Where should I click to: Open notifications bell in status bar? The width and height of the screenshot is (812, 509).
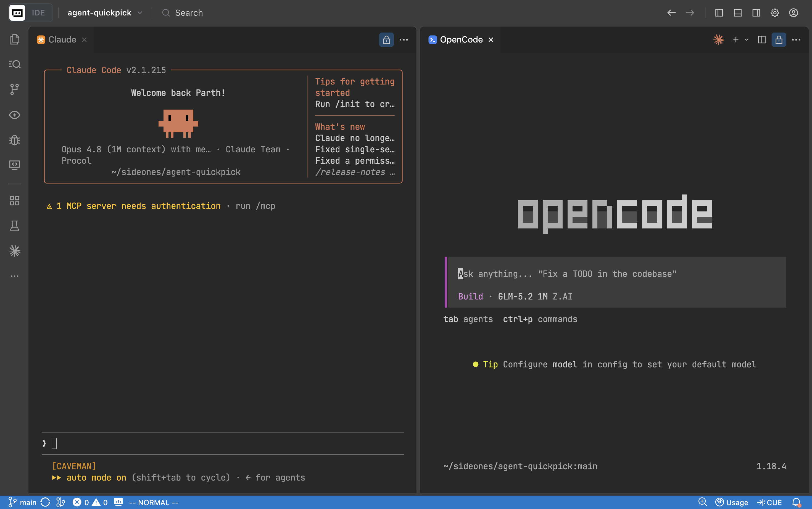pos(797,502)
